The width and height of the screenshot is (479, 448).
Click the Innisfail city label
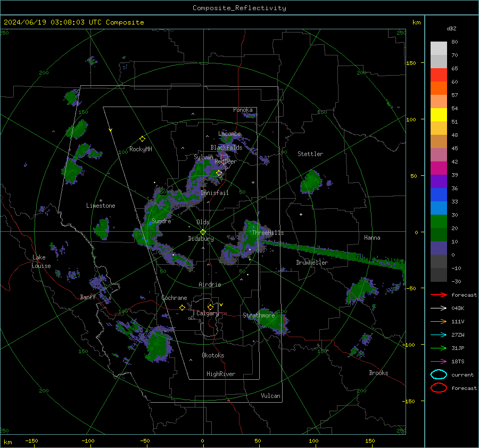(x=214, y=193)
